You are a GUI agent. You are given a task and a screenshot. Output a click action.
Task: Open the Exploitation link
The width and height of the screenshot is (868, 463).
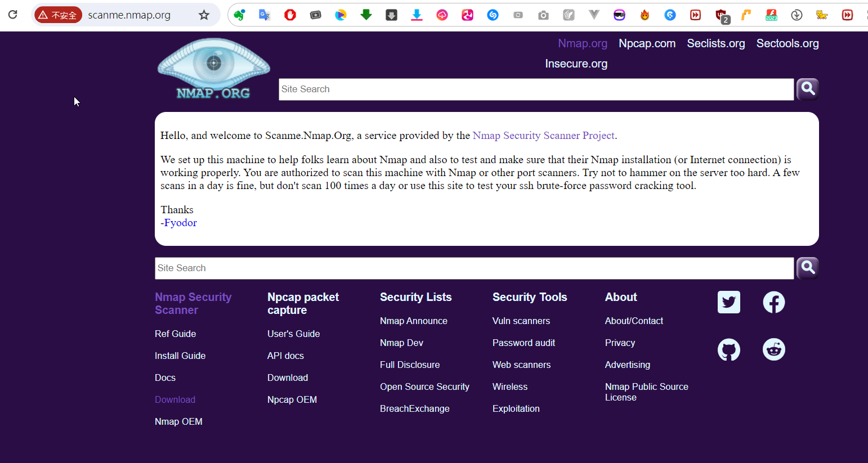pos(516,408)
